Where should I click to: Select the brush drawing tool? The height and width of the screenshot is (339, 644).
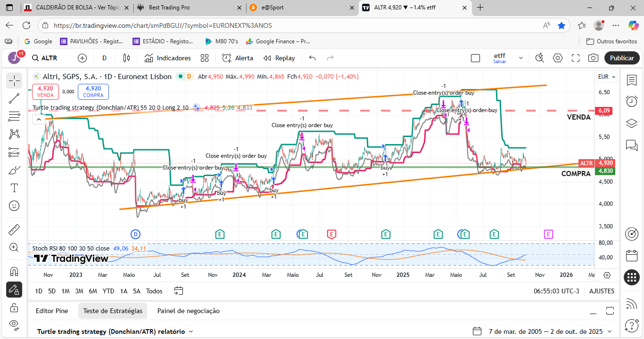click(14, 170)
